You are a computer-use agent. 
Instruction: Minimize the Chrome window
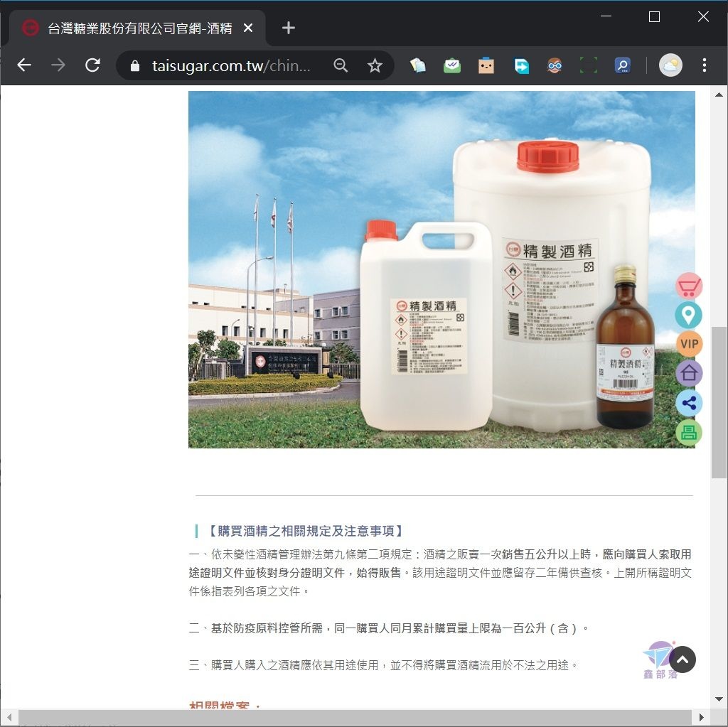(606, 17)
